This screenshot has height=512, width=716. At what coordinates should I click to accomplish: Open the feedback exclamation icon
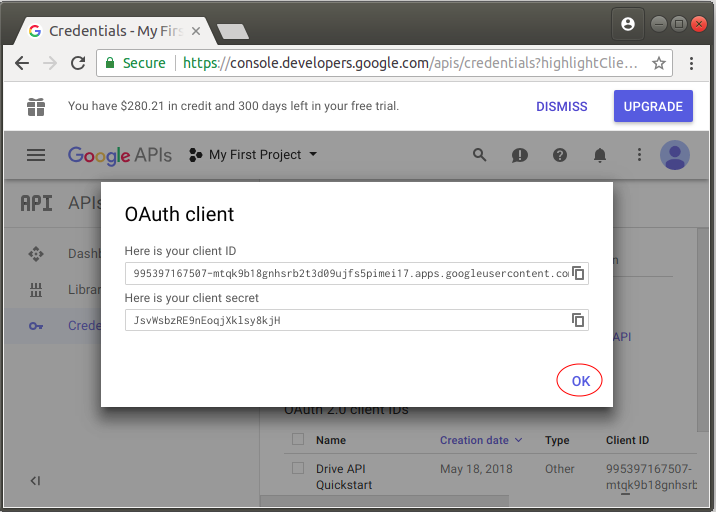[520, 155]
